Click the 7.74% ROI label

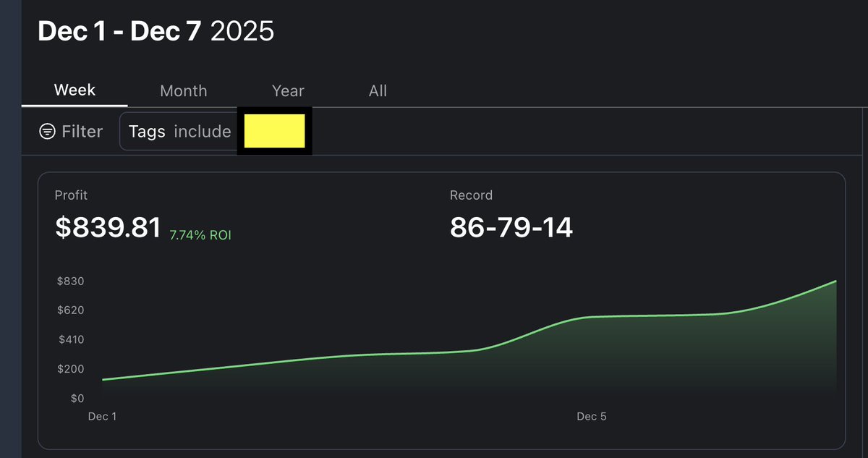(200, 235)
